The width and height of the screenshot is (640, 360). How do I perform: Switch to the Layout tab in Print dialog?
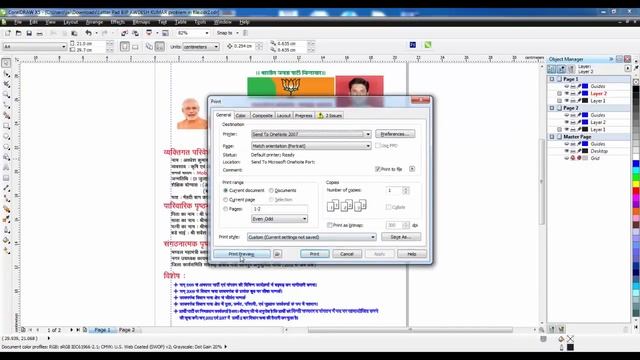click(284, 116)
